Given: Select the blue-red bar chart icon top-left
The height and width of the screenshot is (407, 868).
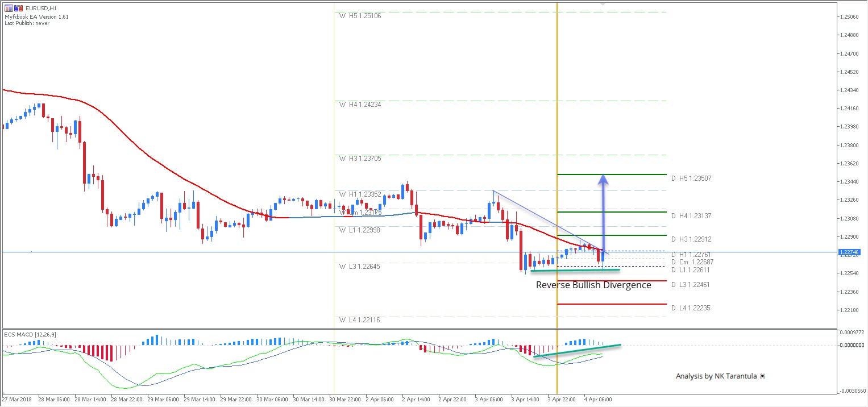Looking at the screenshot, I should tap(18, 8).
